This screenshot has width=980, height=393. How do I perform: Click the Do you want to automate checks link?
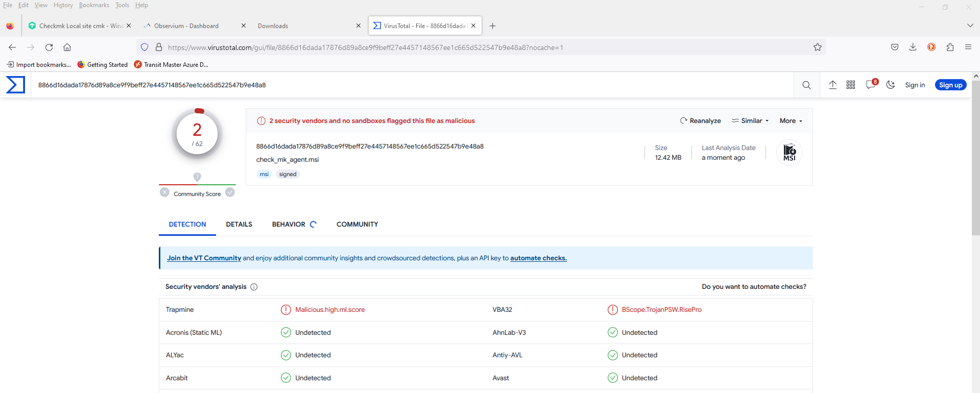(x=754, y=287)
